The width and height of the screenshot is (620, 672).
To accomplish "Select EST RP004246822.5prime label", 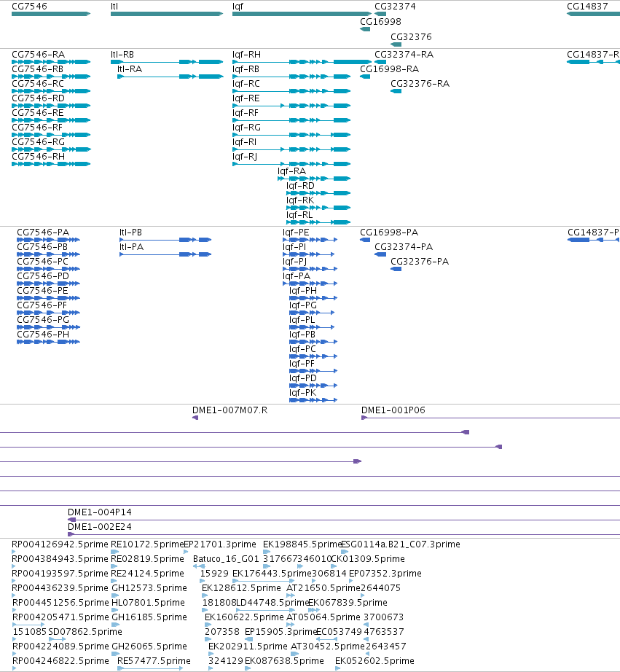I will [x=60, y=661].
